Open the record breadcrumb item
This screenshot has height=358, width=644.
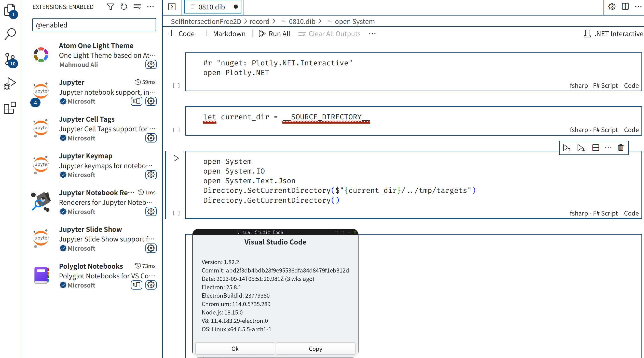259,21
